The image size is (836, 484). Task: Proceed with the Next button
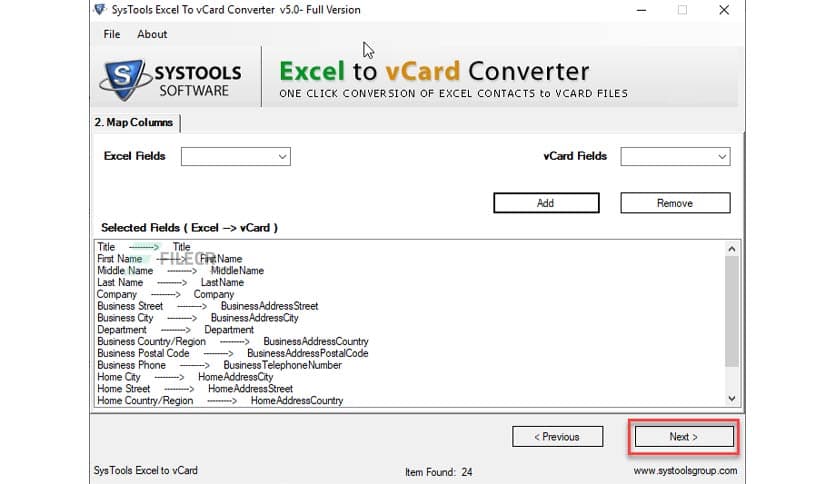coord(684,437)
